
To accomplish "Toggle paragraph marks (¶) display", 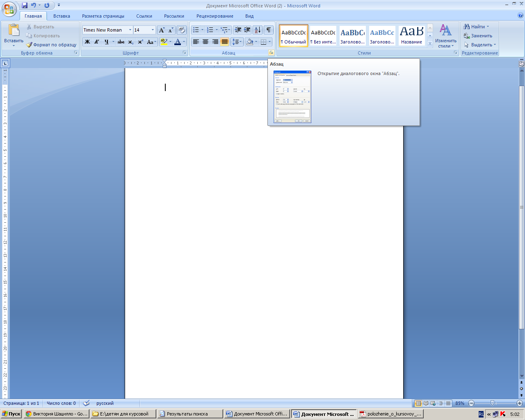I will (x=269, y=30).
